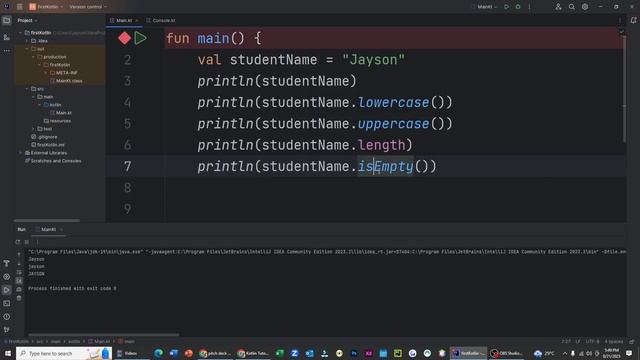
Task: Open the main hamburger menu
Action: point(20,7)
